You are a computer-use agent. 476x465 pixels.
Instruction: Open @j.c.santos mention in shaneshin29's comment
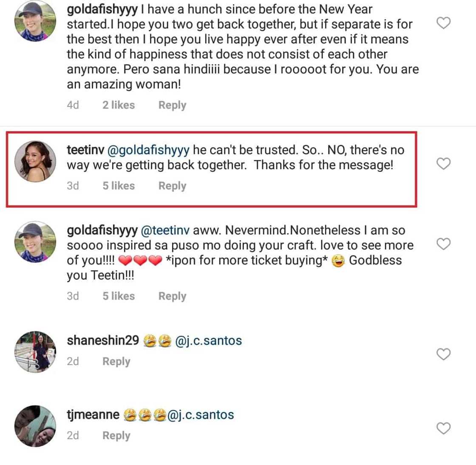(209, 341)
